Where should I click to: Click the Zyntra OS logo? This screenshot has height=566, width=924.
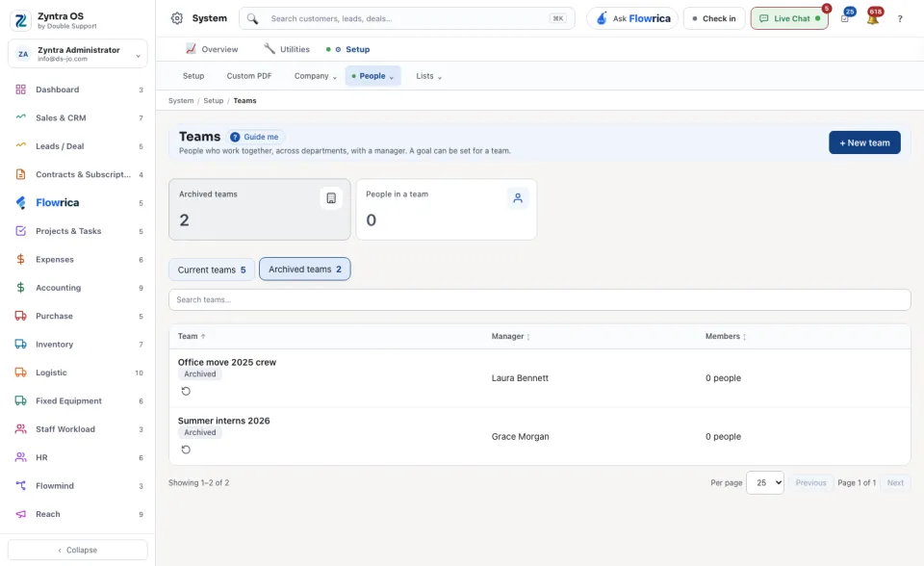coord(20,20)
